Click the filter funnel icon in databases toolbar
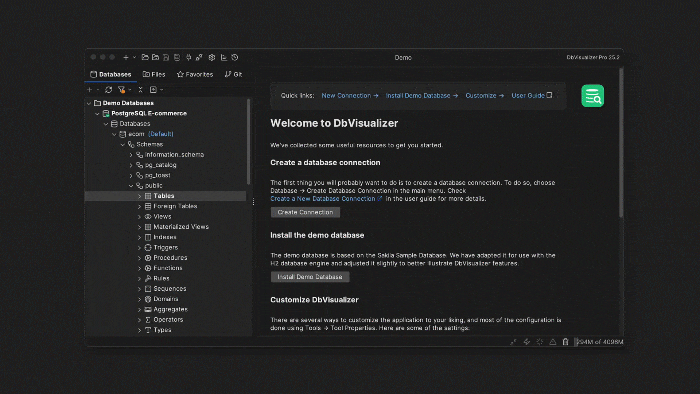Image resolution: width=700 pixels, height=394 pixels. (121, 90)
